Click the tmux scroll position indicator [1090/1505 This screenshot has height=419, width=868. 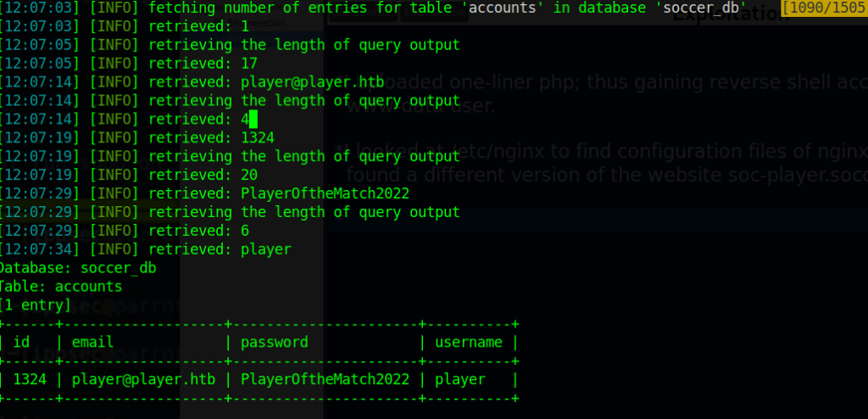coord(824,8)
